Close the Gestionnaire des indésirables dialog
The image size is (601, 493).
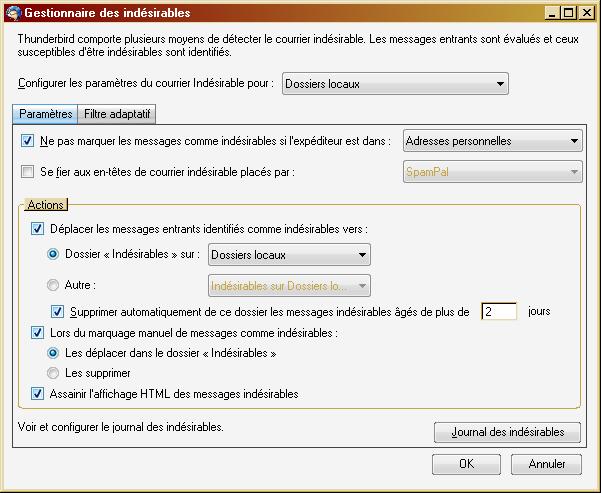(x=587, y=13)
